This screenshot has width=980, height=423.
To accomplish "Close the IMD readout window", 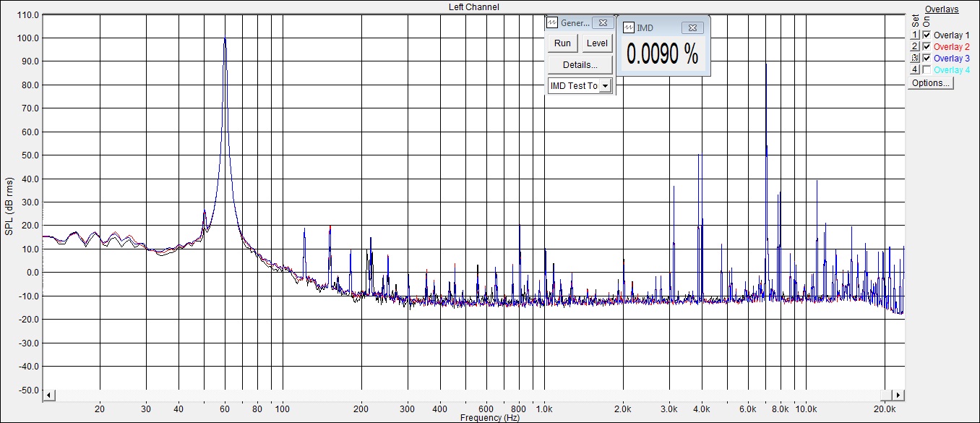I will click(x=692, y=27).
